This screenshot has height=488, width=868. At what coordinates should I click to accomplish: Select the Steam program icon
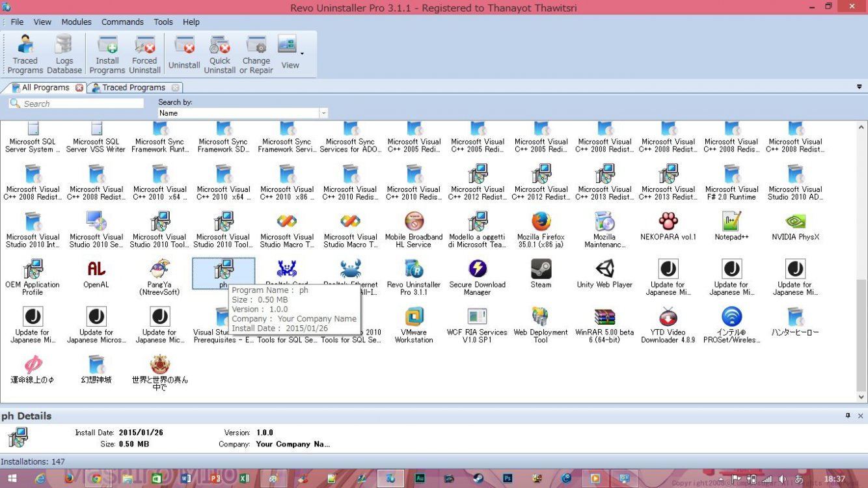point(540,270)
